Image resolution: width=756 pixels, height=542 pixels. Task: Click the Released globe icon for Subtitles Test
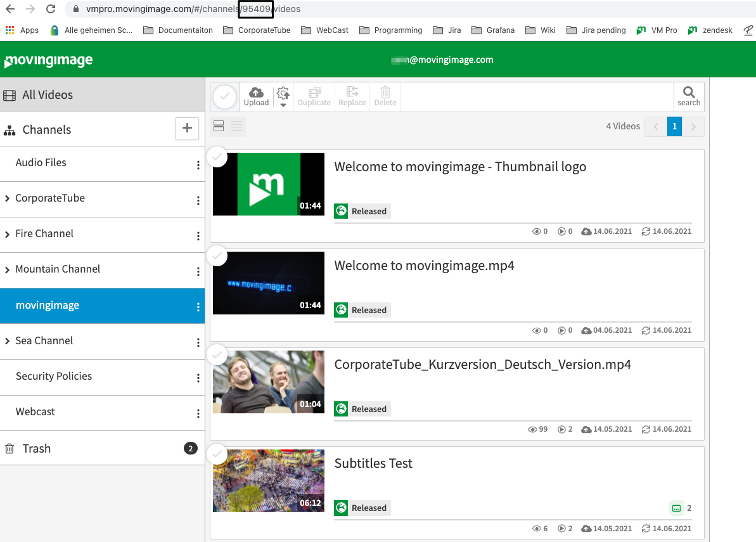click(x=342, y=508)
